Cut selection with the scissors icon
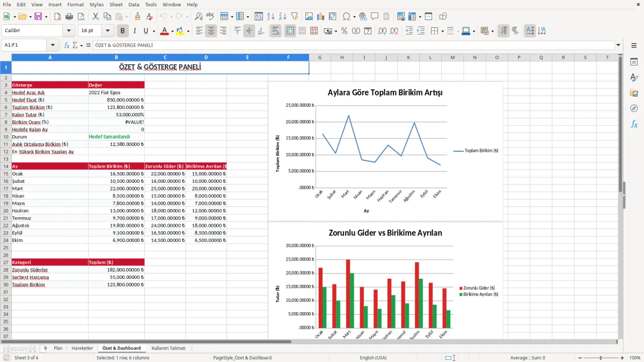Screen dimensions: 644x362 [95, 17]
